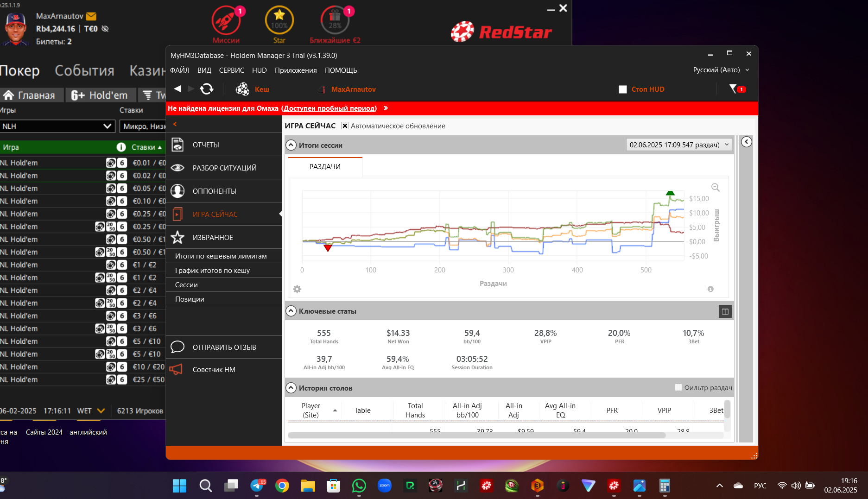Open the Windows Start menu
The width and height of the screenshot is (868, 499).
click(179, 486)
